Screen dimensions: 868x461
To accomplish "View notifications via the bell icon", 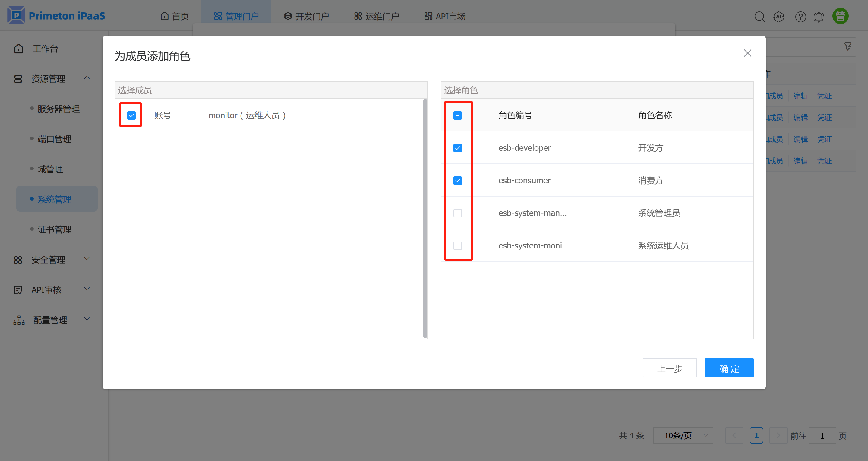I will (x=819, y=17).
